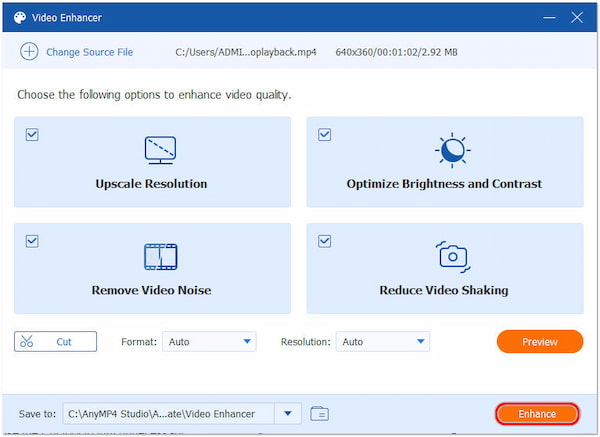Click the Reduce Video Shaking camera icon
The height and width of the screenshot is (437, 600).
click(452, 256)
